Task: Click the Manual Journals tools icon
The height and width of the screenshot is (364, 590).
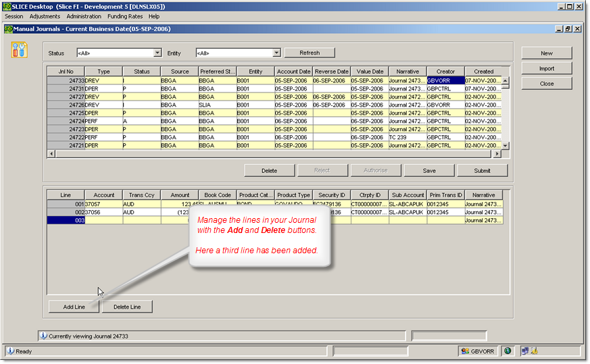Action: [x=20, y=49]
